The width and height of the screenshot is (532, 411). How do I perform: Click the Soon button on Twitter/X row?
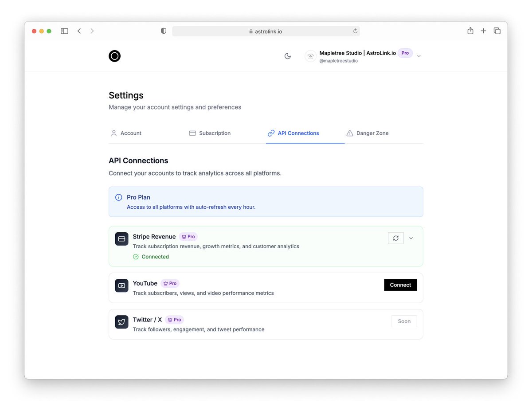404,321
